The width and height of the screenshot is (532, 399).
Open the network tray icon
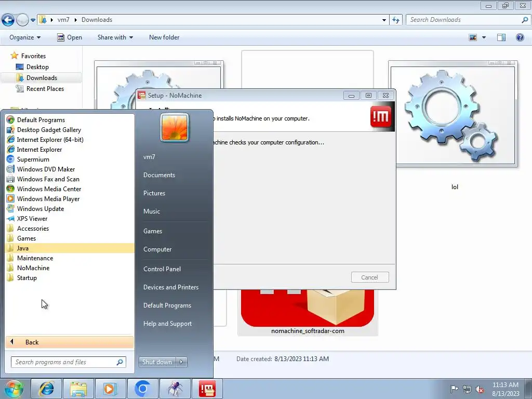coord(467,389)
